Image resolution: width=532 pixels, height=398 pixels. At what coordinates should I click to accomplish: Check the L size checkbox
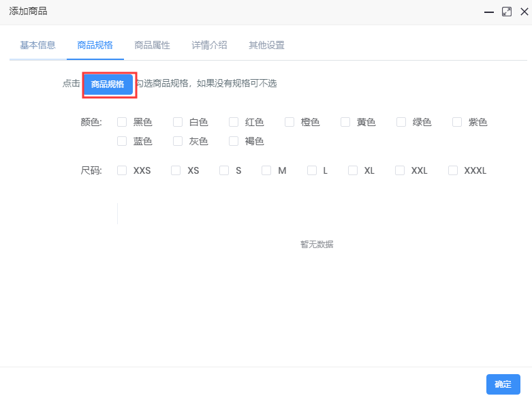(312, 170)
